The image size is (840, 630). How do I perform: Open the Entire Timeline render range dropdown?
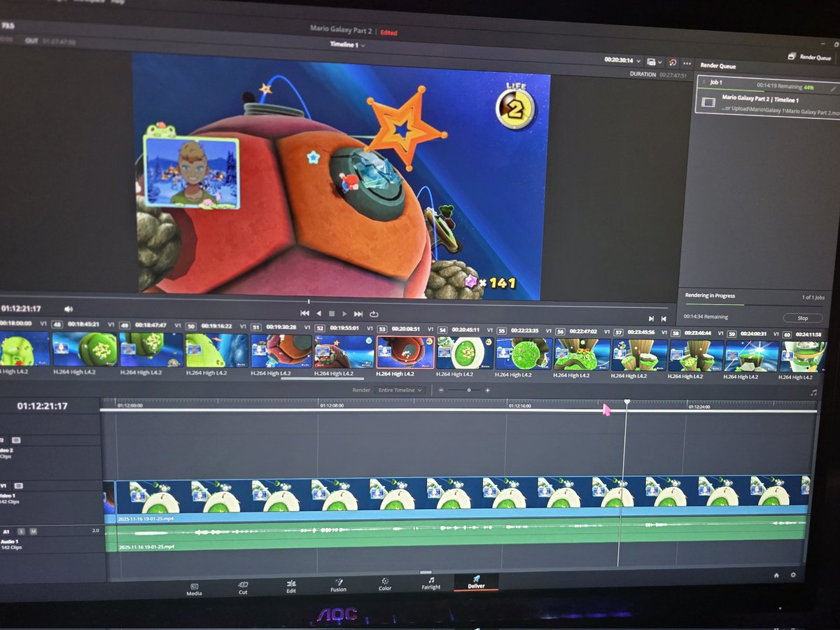coord(400,390)
